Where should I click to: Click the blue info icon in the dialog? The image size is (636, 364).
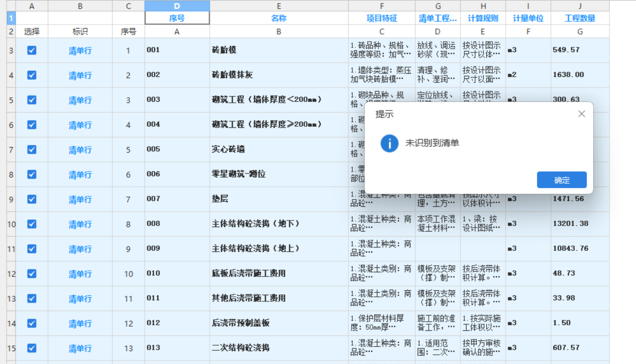point(390,144)
